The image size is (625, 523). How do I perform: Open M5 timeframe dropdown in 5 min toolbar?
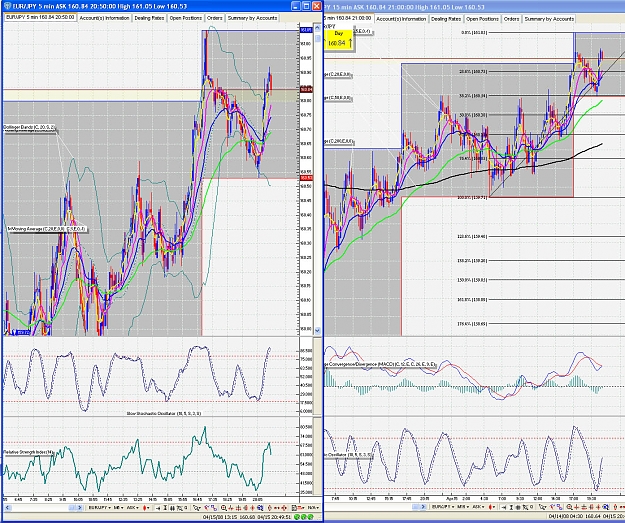tap(118, 508)
